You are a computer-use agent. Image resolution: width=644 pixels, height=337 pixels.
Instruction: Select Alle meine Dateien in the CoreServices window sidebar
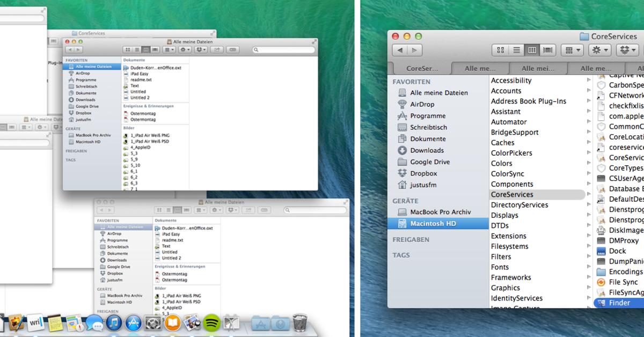[x=438, y=93]
